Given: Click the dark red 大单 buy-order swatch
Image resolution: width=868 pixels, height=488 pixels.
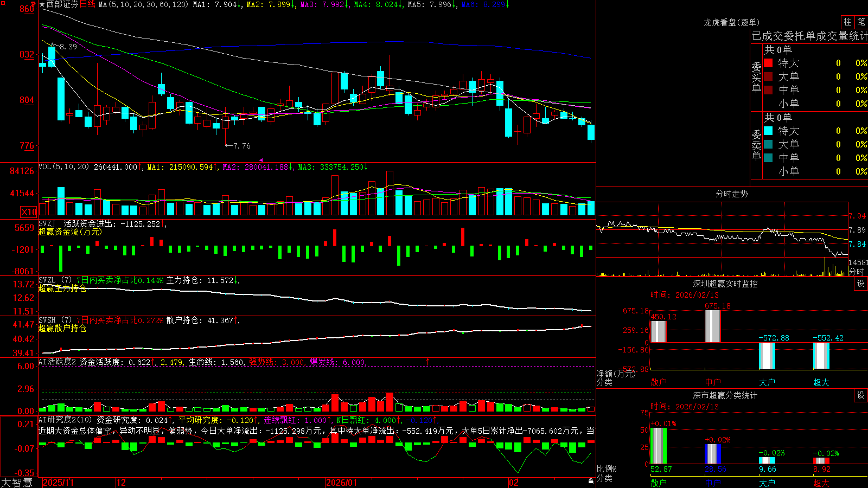Looking at the screenshot, I should click(768, 76).
